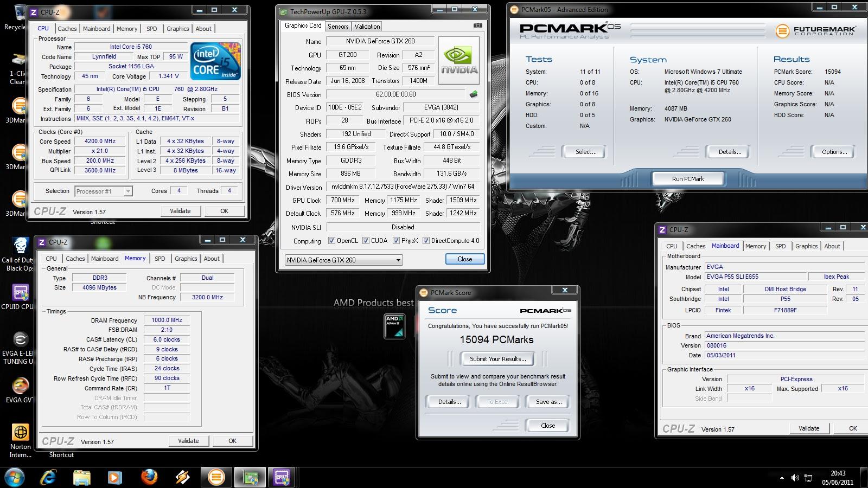Click Options... button under Results
This screenshot has height=488, width=868.
point(834,152)
